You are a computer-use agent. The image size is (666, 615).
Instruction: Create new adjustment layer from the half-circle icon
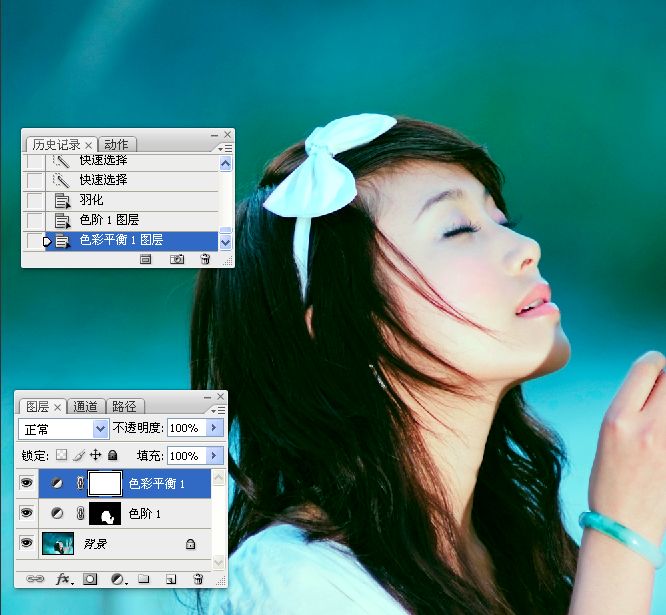(118, 579)
